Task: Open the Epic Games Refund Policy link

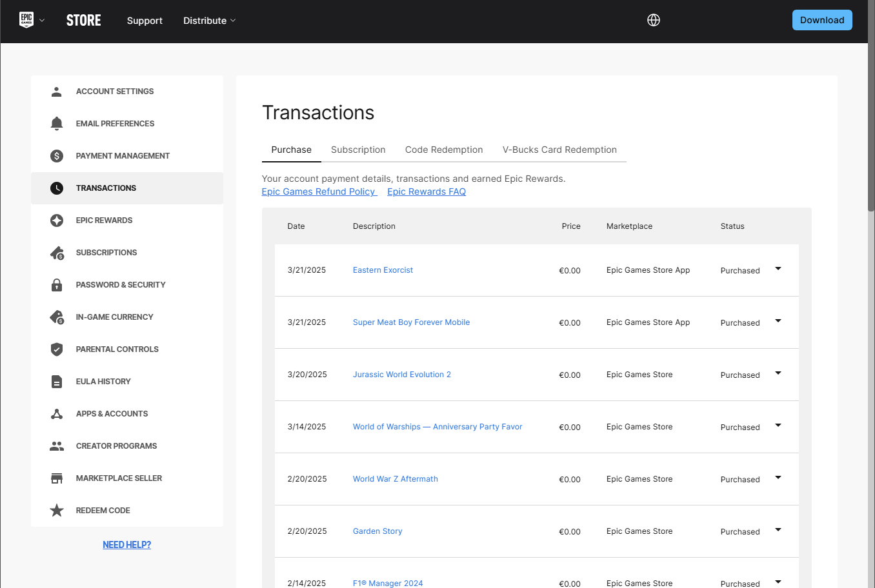Action: (319, 191)
